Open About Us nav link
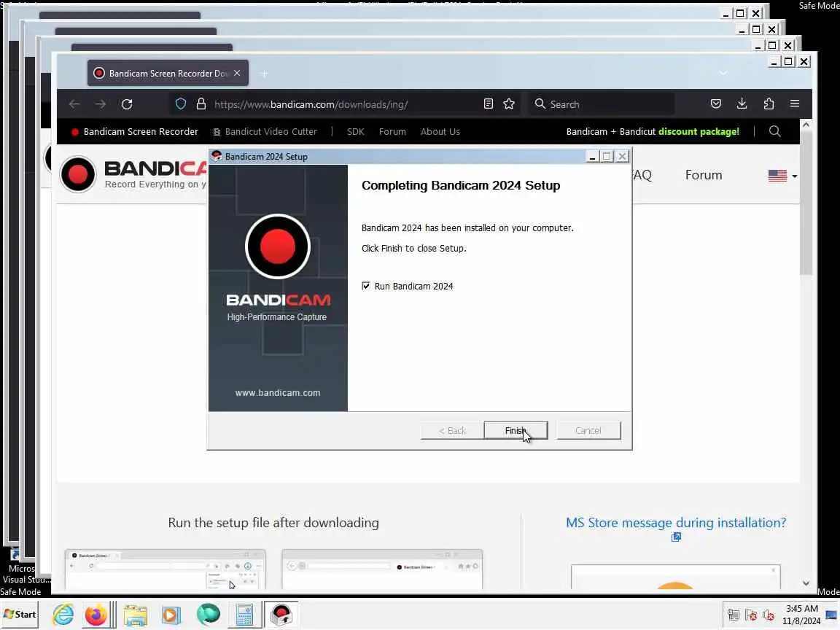Image resolution: width=840 pixels, height=630 pixels. tap(440, 132)
